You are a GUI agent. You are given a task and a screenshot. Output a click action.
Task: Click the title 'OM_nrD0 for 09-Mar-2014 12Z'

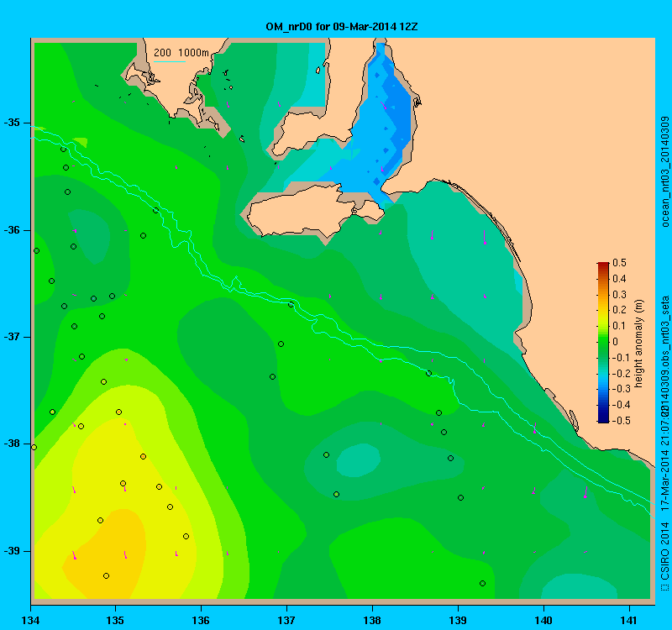[x=342, y=27]
